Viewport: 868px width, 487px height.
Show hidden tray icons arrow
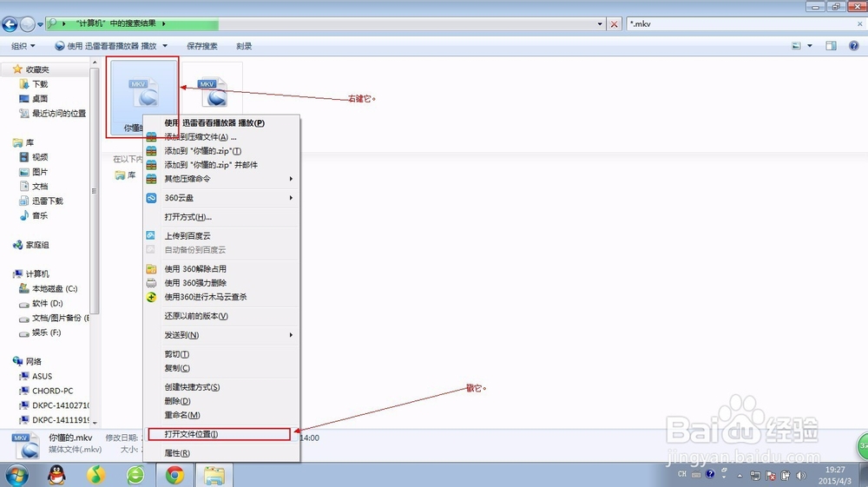click(x=740, y=476)
